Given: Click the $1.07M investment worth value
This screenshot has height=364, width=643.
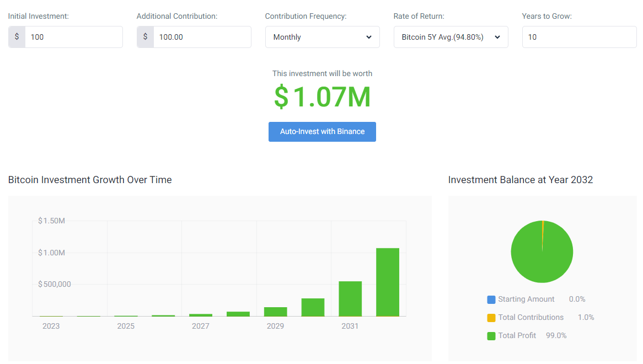Looking at the screenshot, I should (x=322, y=97).
